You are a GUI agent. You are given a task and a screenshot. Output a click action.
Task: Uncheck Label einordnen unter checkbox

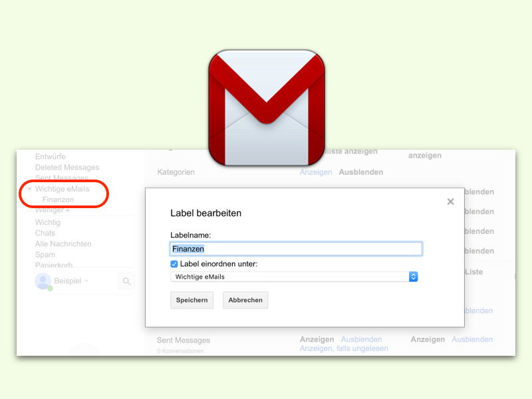tap(174, 264)
